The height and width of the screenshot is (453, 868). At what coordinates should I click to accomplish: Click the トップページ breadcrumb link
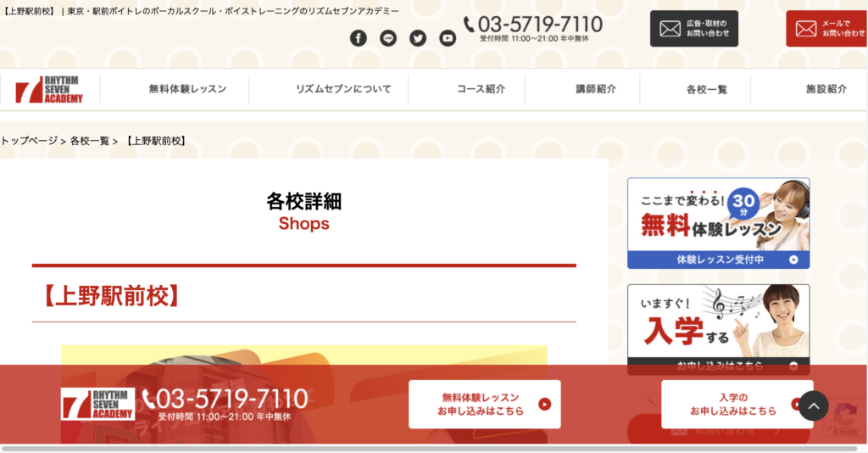29,141
